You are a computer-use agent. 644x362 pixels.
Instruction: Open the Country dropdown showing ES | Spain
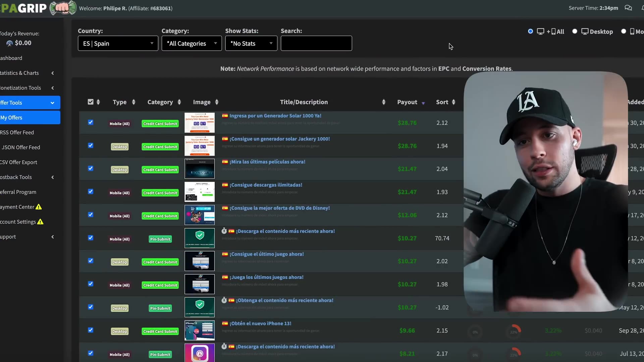click(x=118, y=43)
